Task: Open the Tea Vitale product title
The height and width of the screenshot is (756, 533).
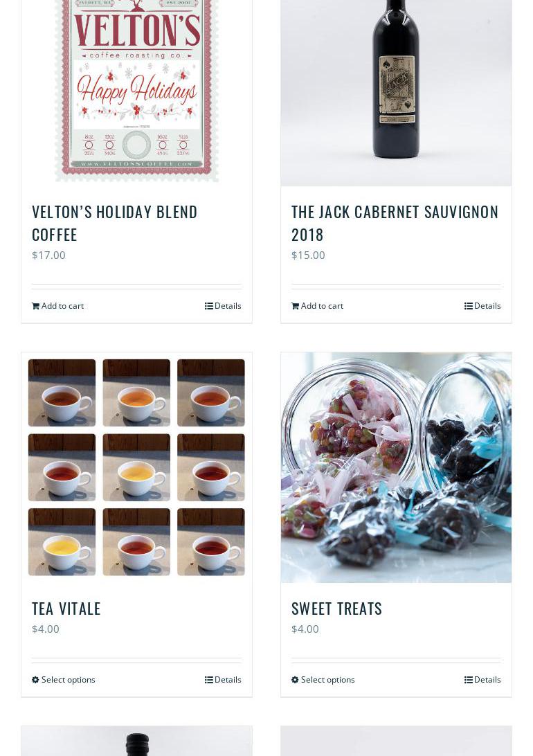Action: coord(66,609)
